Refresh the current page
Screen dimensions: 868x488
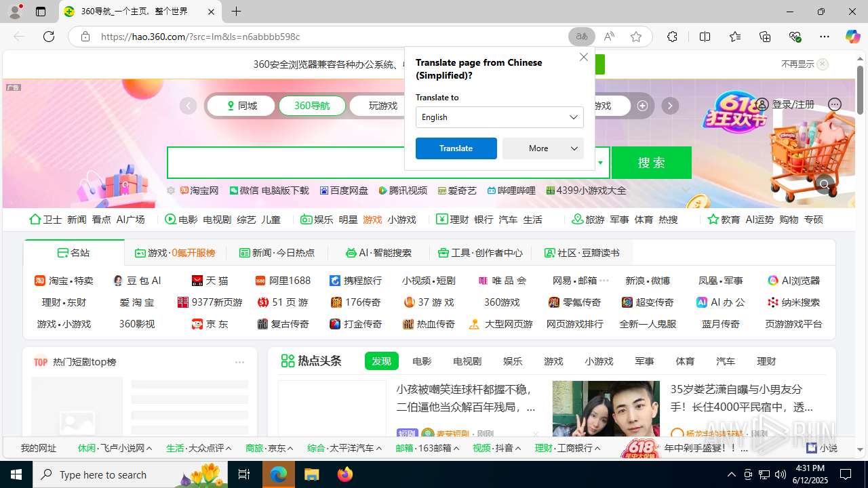click(x=49, y=37)
